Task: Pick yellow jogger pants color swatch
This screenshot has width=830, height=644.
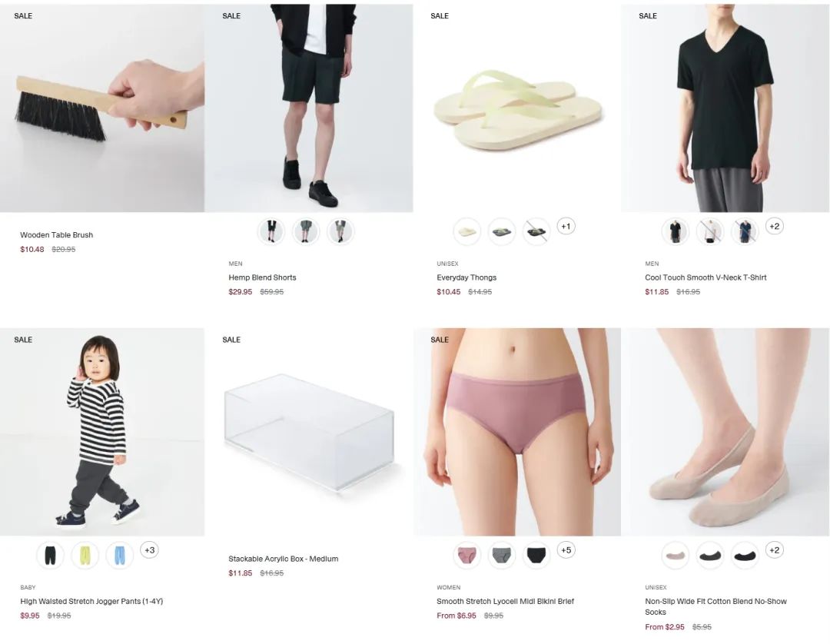Action: 85,556
